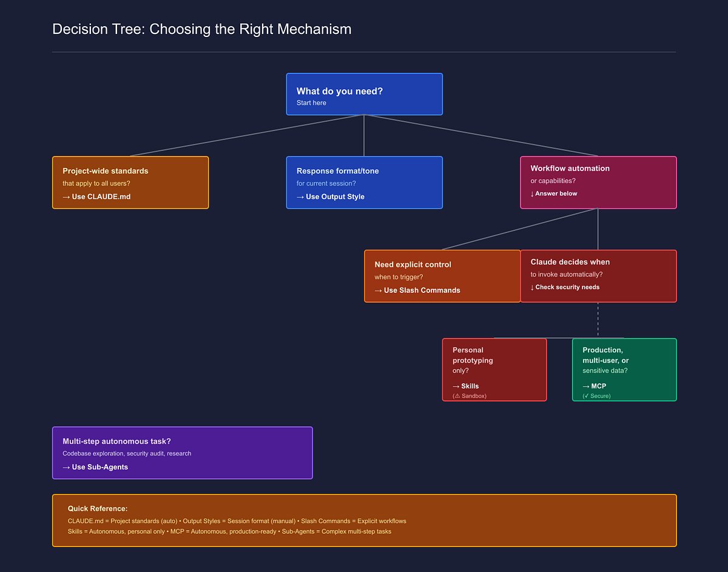This screenshot has height=572, width=728.
Task: Click the 'Check security needs' arrow label
Action: point(565,287)
